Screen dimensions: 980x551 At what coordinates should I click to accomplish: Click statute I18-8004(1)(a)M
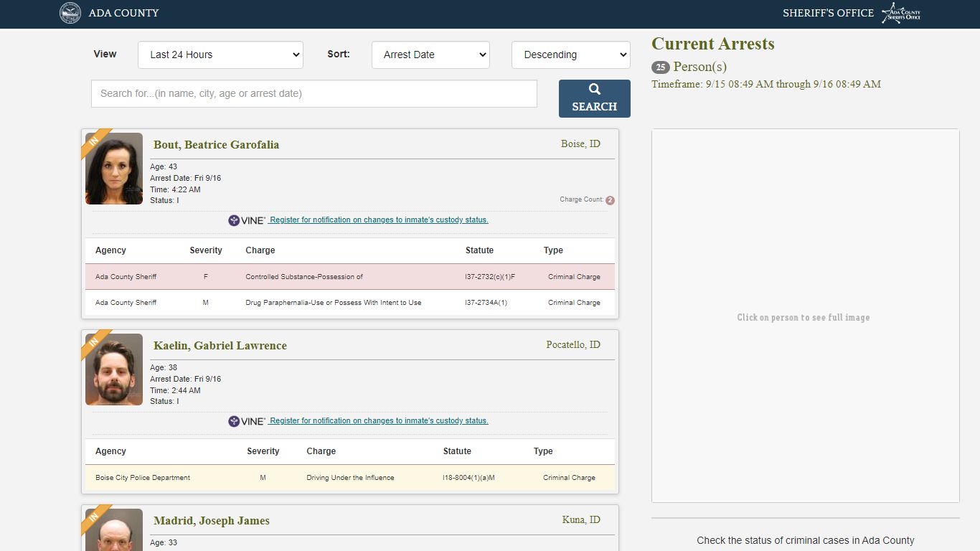(x=469, y=478)
